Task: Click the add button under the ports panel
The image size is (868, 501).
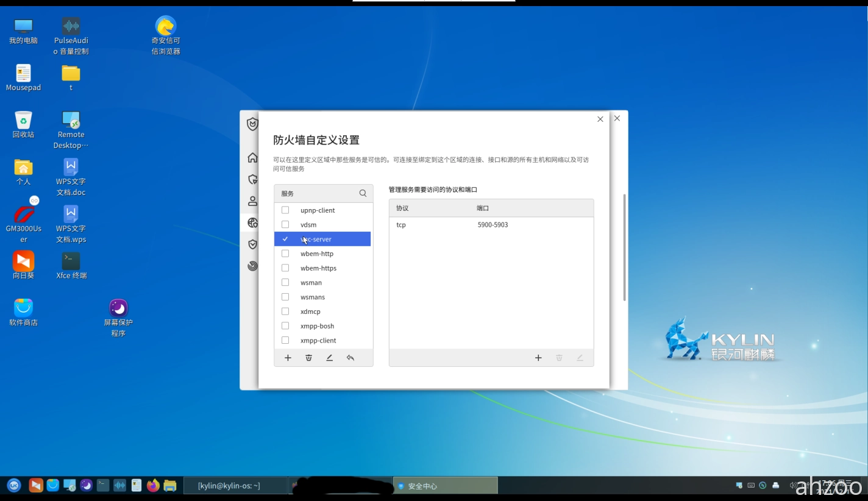Action: point(538,358)
